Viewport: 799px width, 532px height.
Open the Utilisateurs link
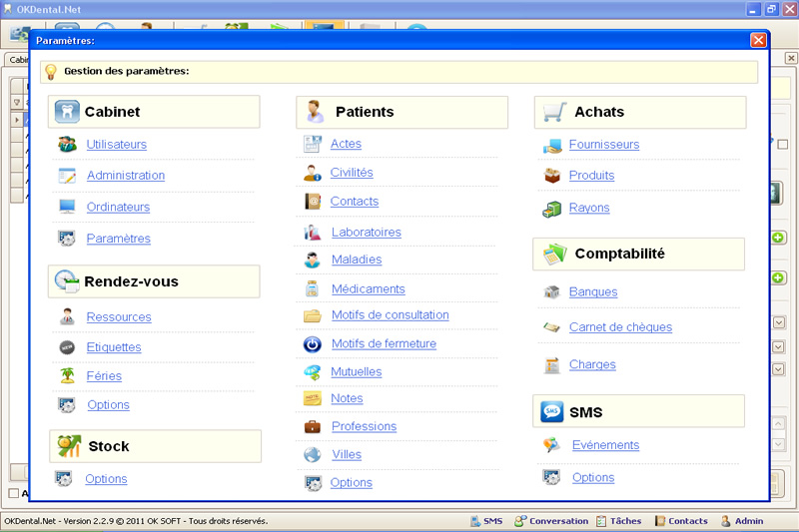117,145
